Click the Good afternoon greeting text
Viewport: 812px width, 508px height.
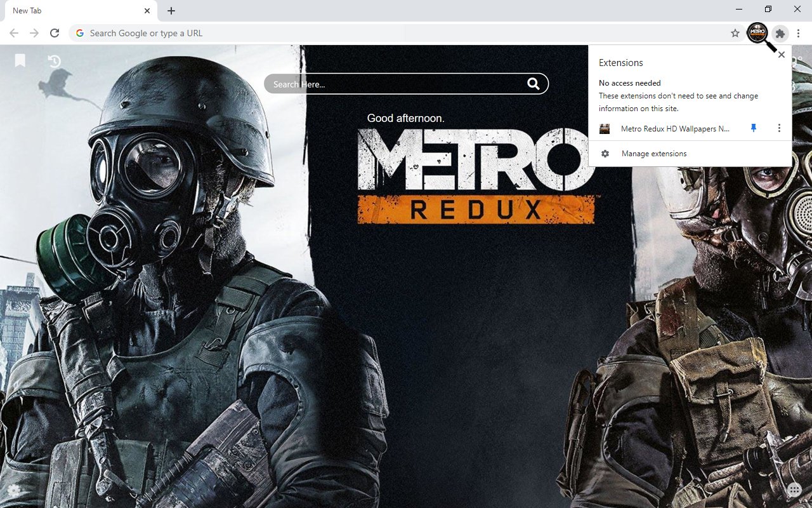click(x=406, y=118)
